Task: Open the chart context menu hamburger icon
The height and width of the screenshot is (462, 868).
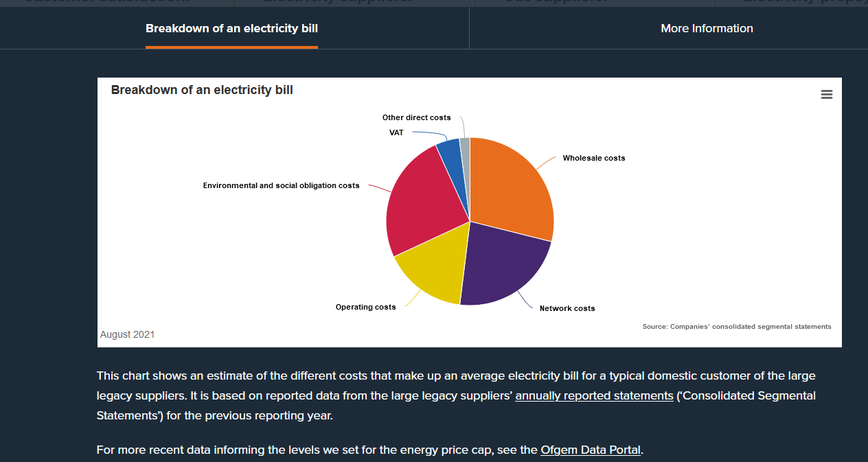Action: (826, 95)
